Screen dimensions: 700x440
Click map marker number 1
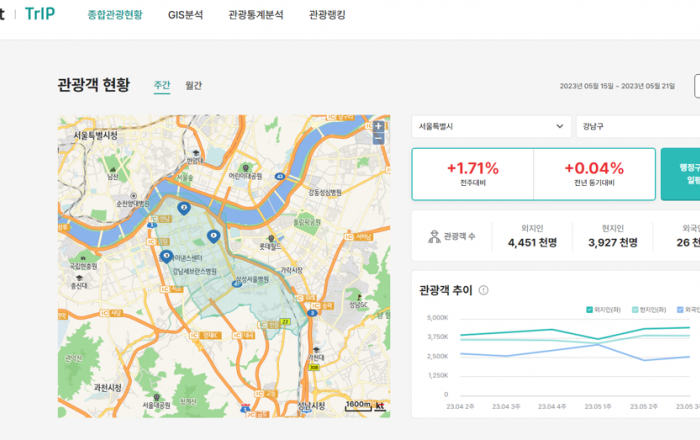213,235
